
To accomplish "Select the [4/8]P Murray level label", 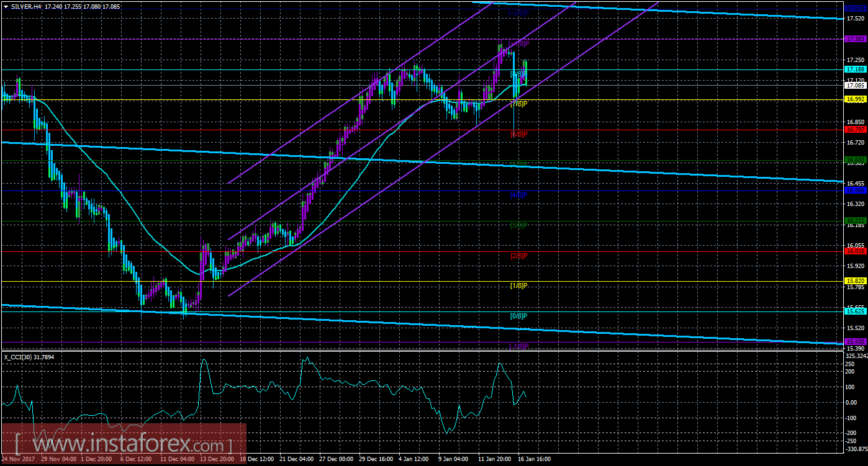I will point(518,195).
